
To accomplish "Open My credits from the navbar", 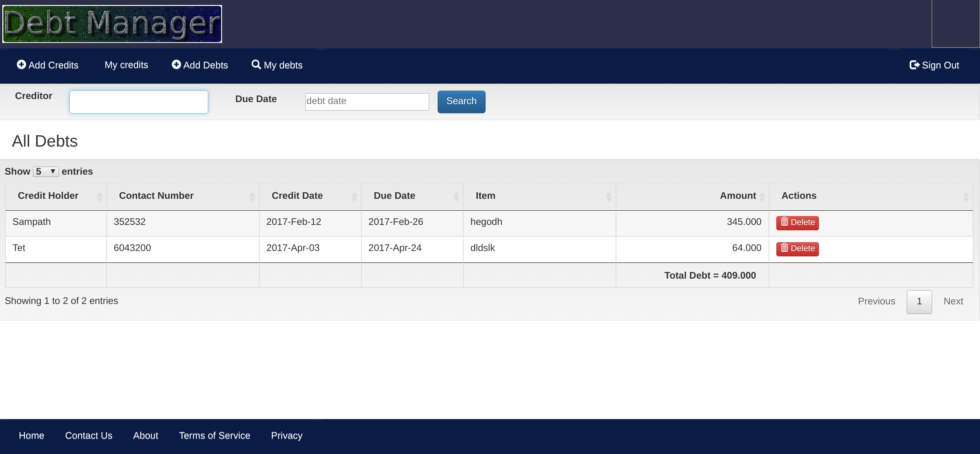I will pyautogui.click(x=126, y=65).
